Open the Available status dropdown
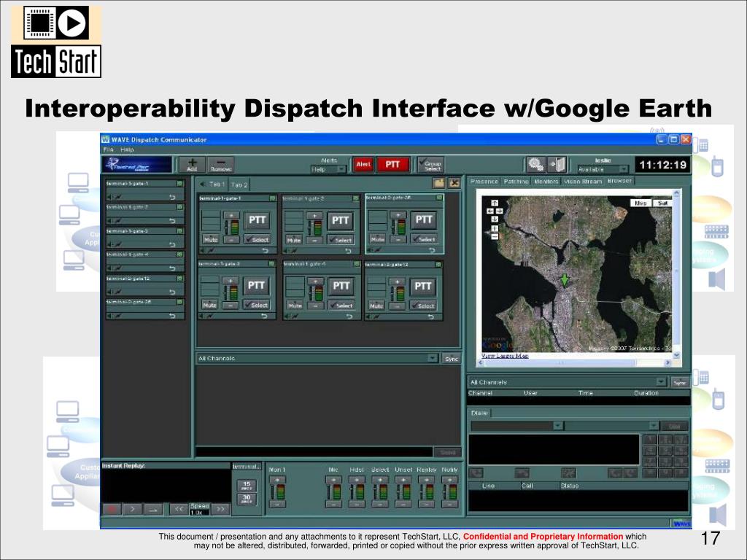 click(x=603, y=169)
